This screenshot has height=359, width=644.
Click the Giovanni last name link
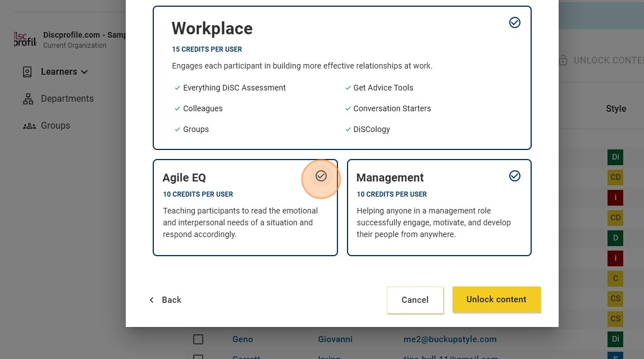(335, 339)
